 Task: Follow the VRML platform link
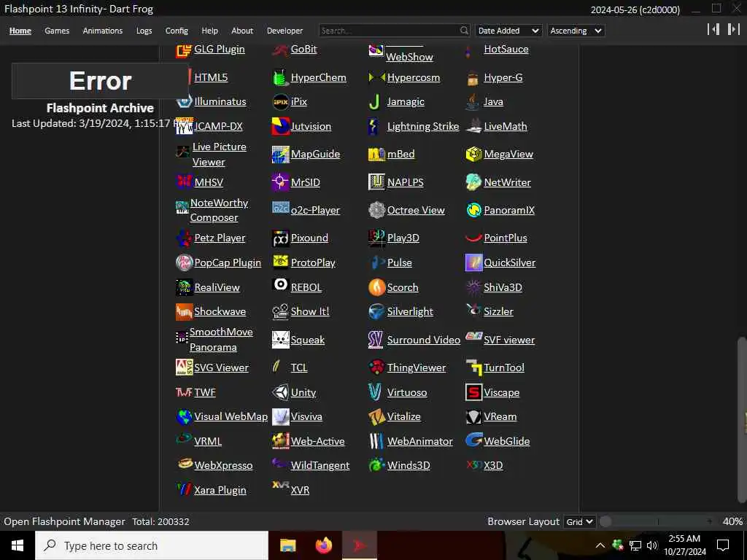pyautogui.click(x=208, y=441)
